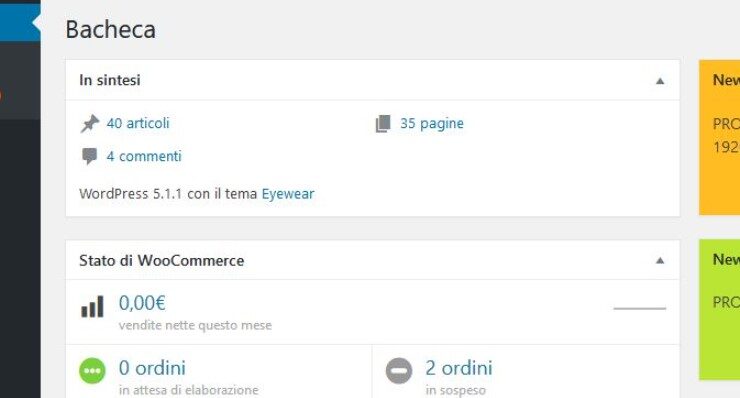Viewport: 740px width, 398px height.
Task: Open 0 ordini in attesa di elaborazione
Action: [189, 377]
